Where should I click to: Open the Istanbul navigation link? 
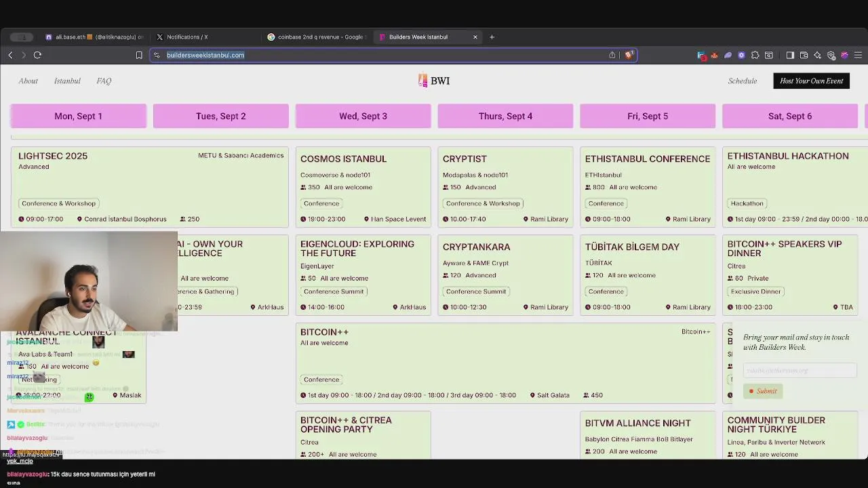point(67,81)
